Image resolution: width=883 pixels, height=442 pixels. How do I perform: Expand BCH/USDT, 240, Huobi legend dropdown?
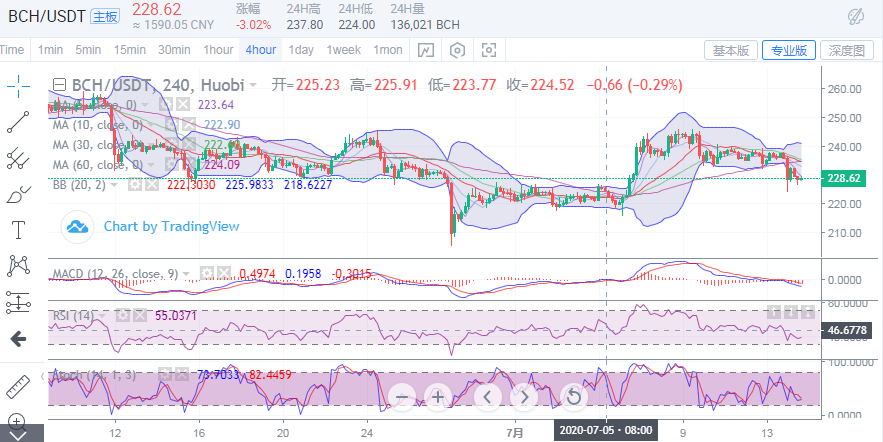[253, 86]
